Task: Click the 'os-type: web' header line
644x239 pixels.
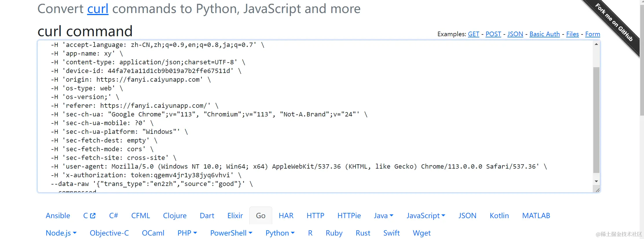Action: [87, 88]
